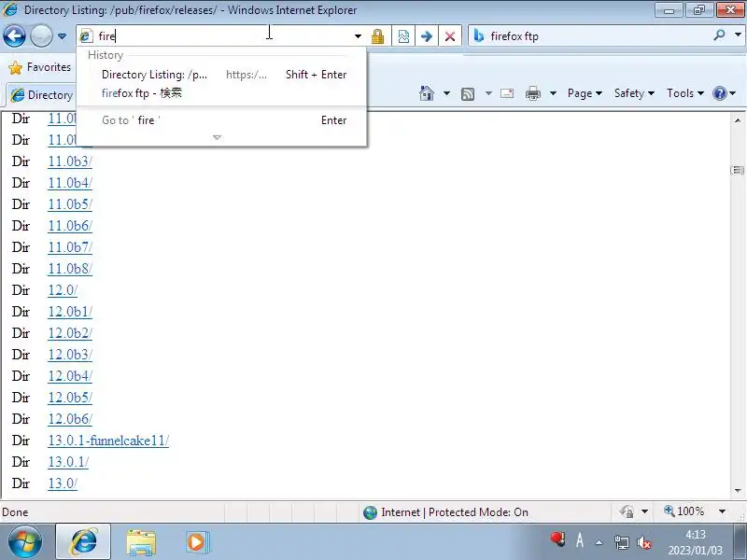This screenshot has height=560, width=747.
Task: Click the red Stop loading button
Action: coord(450,36)
